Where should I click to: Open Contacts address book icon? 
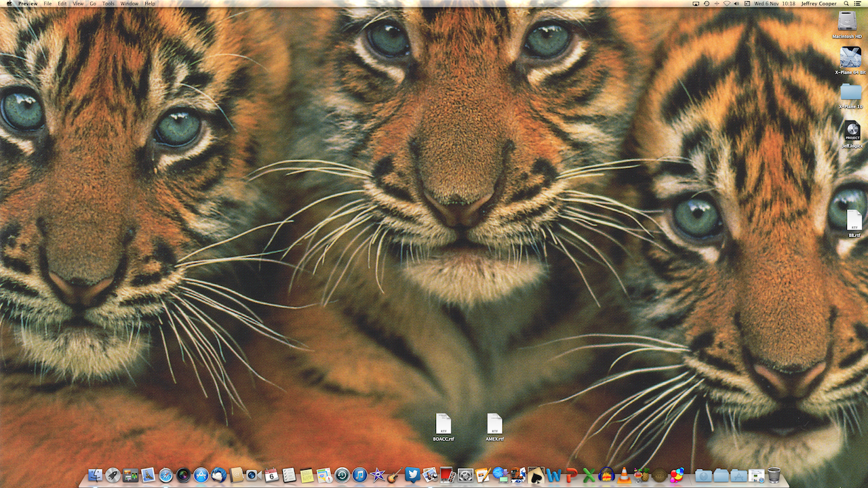[x=236, y=475]
